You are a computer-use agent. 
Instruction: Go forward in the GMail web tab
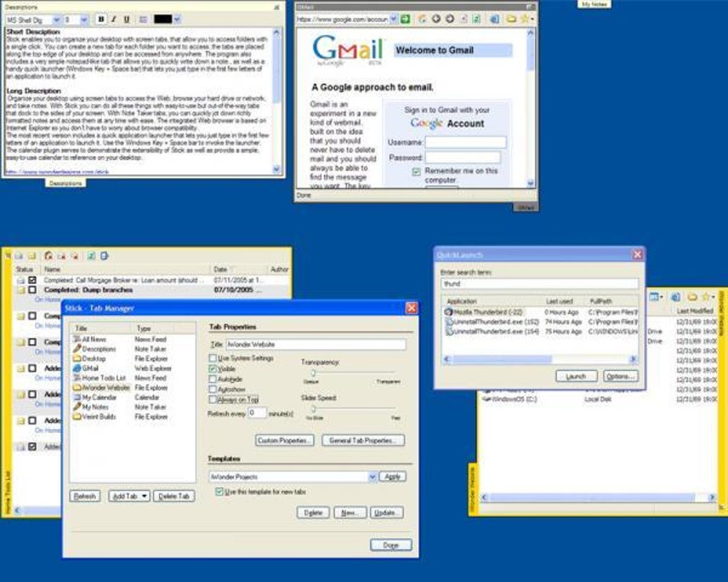(450, 19)
